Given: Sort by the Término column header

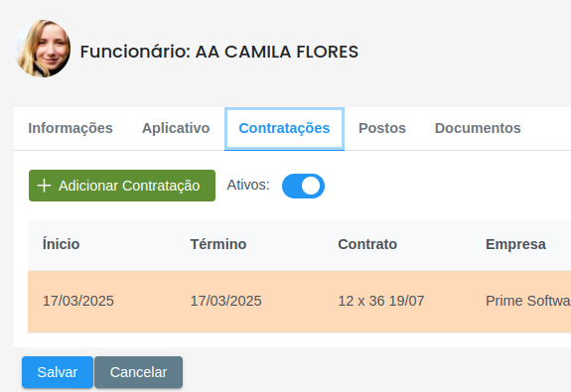Looking at the screenshot, I should [218, 244].
